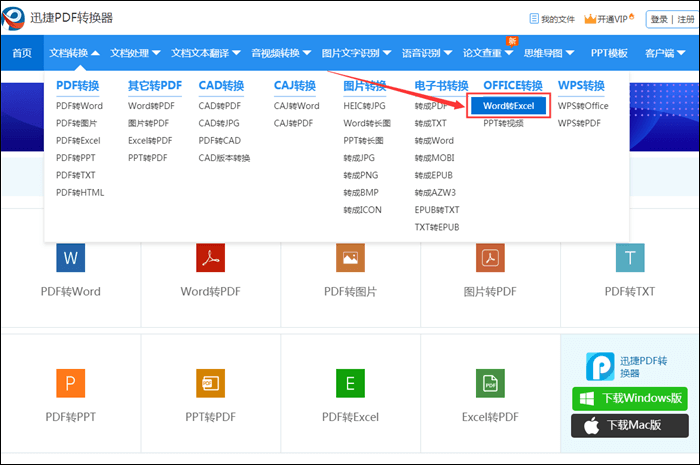Viewport: 700px width, 465px height.
Task: Choose PPT转长图 entry
Action: click(x=363, y=141)
